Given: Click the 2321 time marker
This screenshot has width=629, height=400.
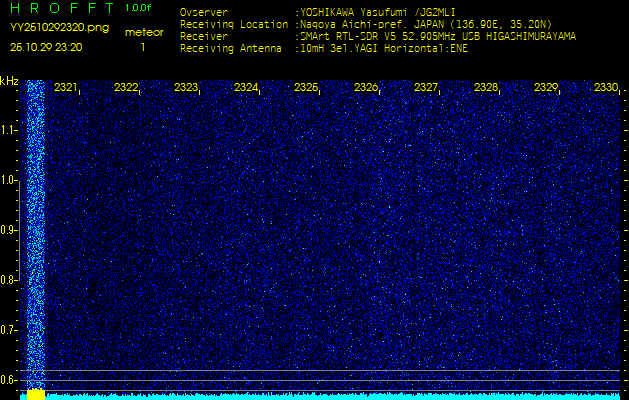Looking at the screenshot, I should point(66,88).
